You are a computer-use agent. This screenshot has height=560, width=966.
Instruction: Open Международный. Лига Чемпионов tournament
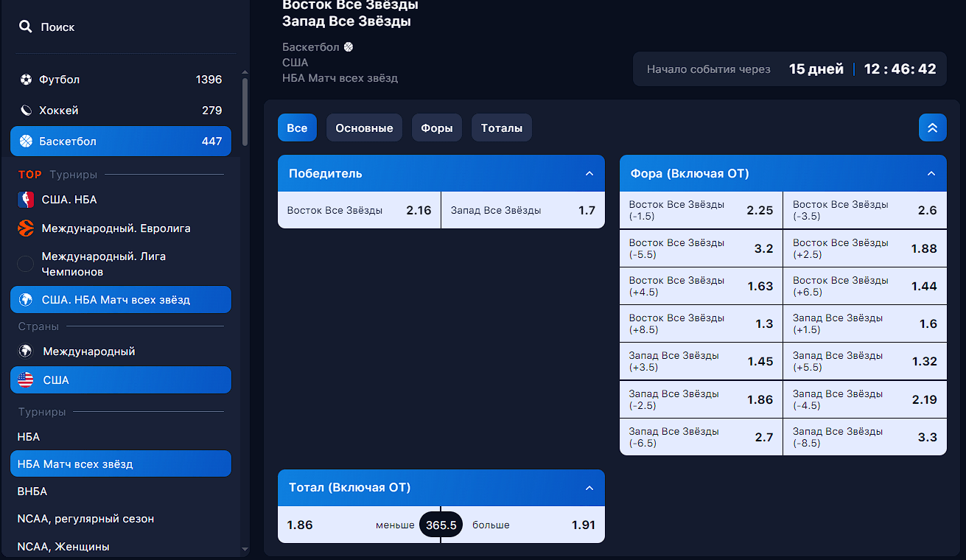pos(121,264)
